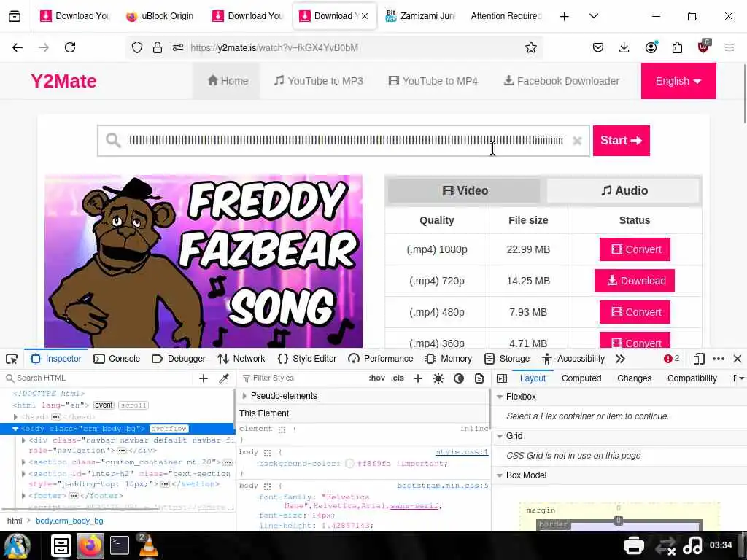Convert the 1080p mp4 video
This screenshot has width=747, height=560.
[635, 249]
